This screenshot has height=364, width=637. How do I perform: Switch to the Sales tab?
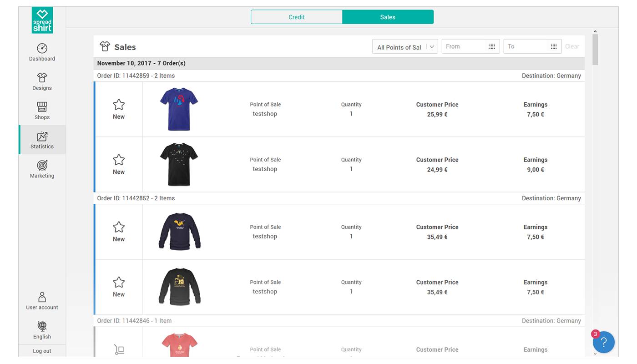point(388,16)
